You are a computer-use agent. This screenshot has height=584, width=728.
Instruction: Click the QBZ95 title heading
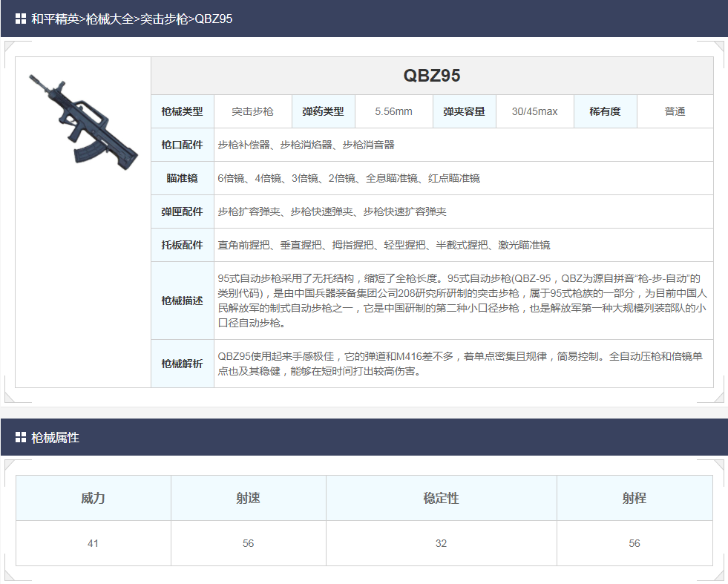pyautogui.click(x=432, y=76)
